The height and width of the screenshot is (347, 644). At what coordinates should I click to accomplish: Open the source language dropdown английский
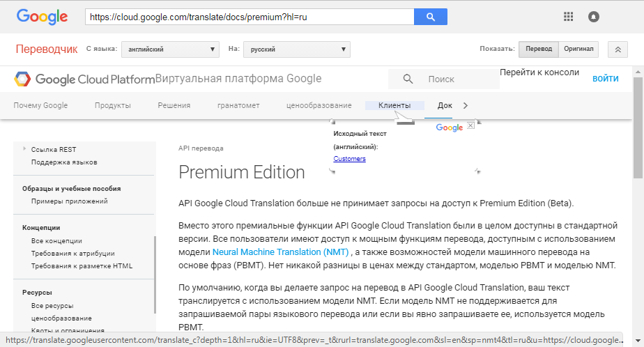pyautogui.click(x=171, y=49)
